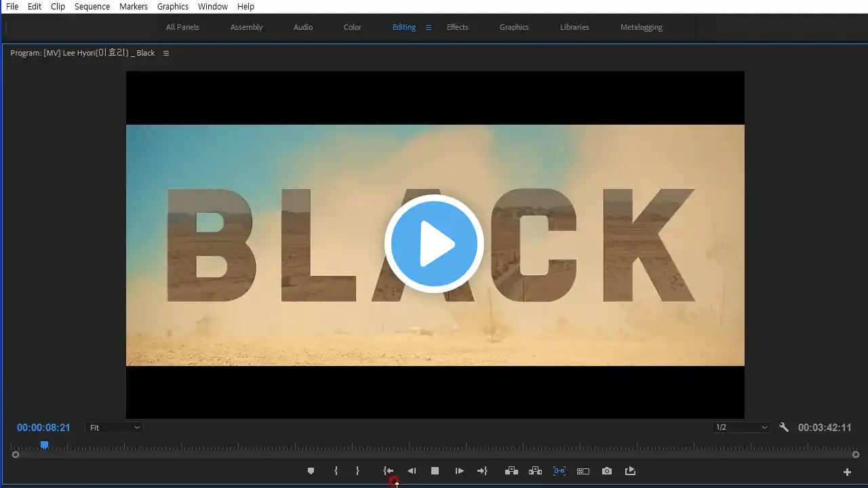This screenshot has width=868, height=488.
Task: Go to In point button
Action: coord(388,471)
